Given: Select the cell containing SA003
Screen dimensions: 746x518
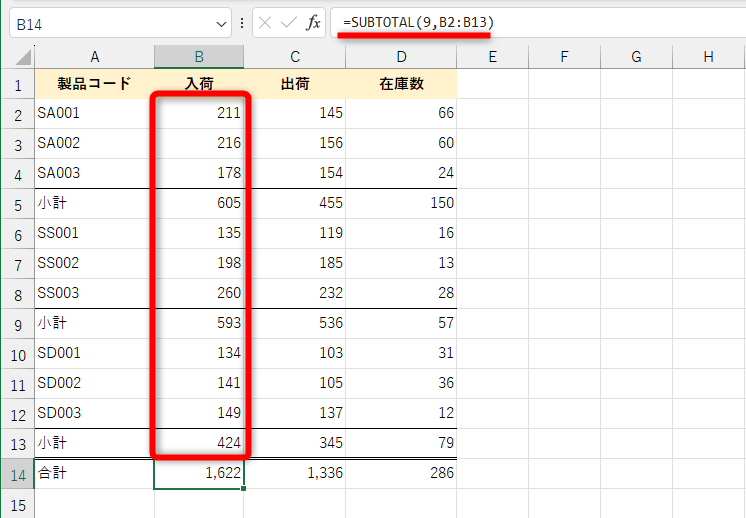Looking at the screenshot, I should pyautogui.click(x=95, y=173).
